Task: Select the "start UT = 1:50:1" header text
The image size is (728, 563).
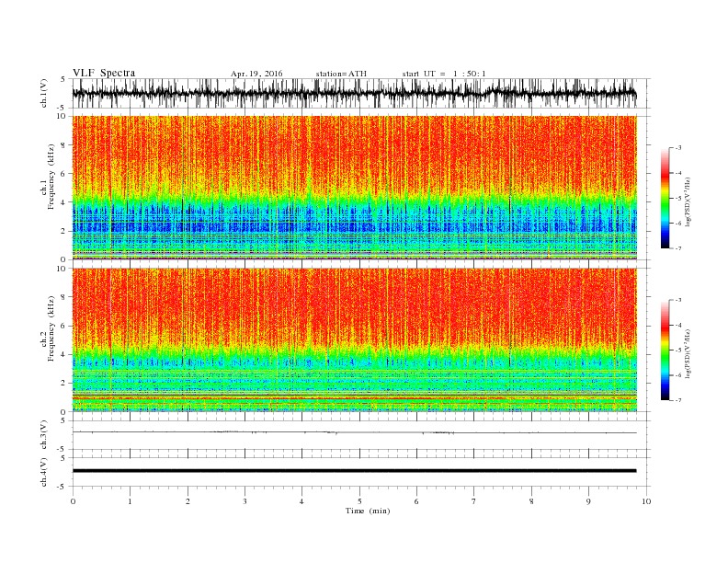Action: (444, 74)
